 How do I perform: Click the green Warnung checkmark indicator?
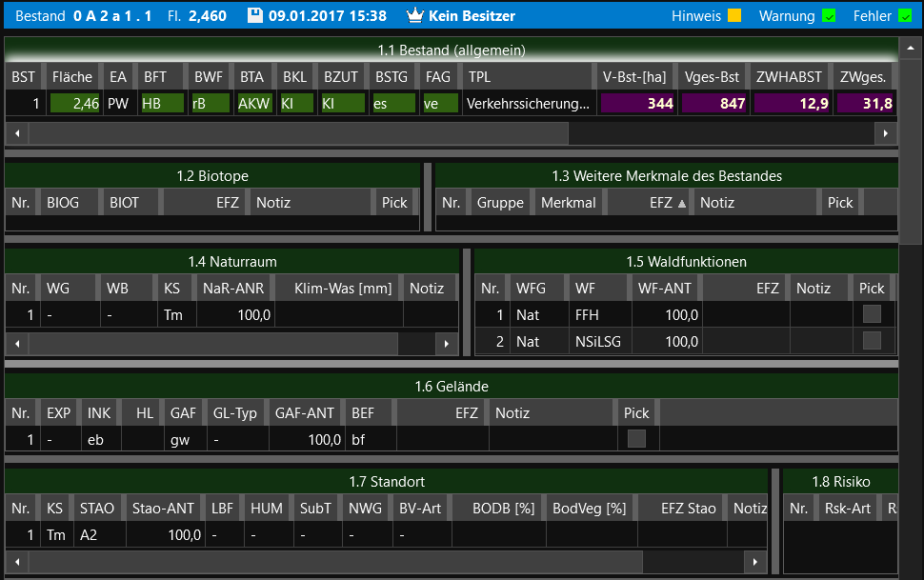tap(829, 16)
